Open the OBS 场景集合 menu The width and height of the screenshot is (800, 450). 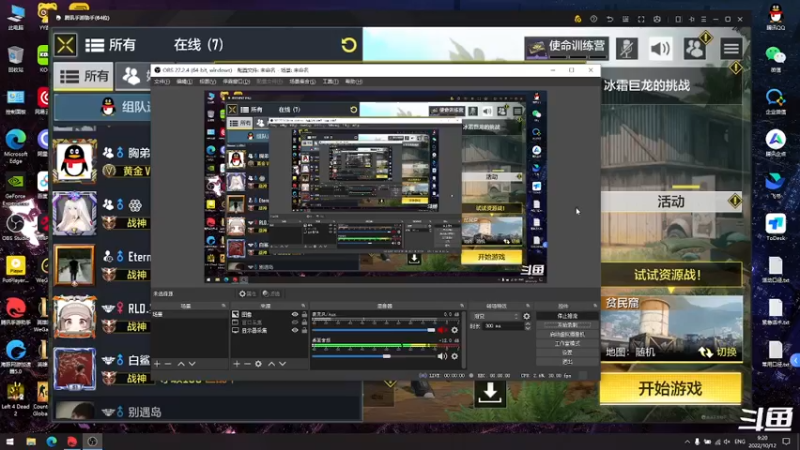point(302,82)
